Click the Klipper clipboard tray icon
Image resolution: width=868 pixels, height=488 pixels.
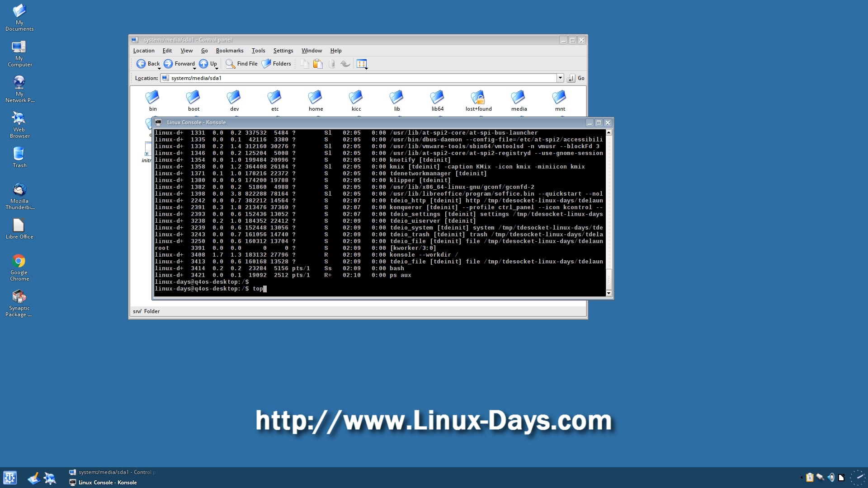click(810, 478)
